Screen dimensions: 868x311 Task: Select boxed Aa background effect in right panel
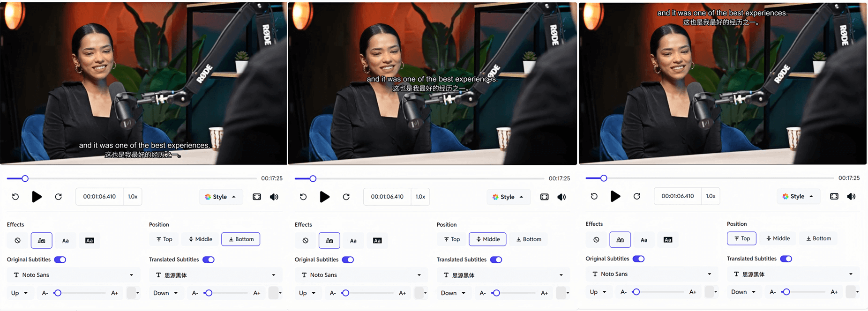click(x=668, y=239)
